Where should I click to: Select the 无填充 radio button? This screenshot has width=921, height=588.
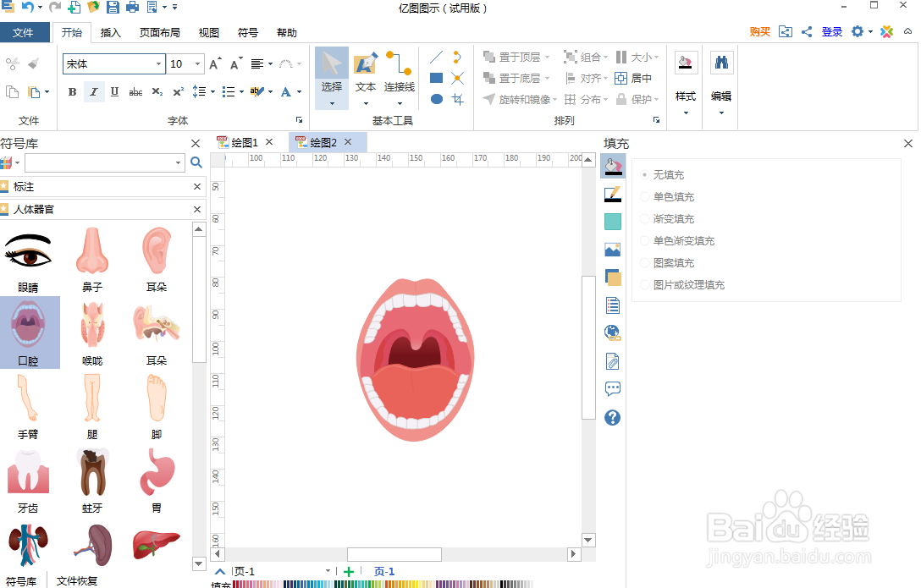(644, 174)
